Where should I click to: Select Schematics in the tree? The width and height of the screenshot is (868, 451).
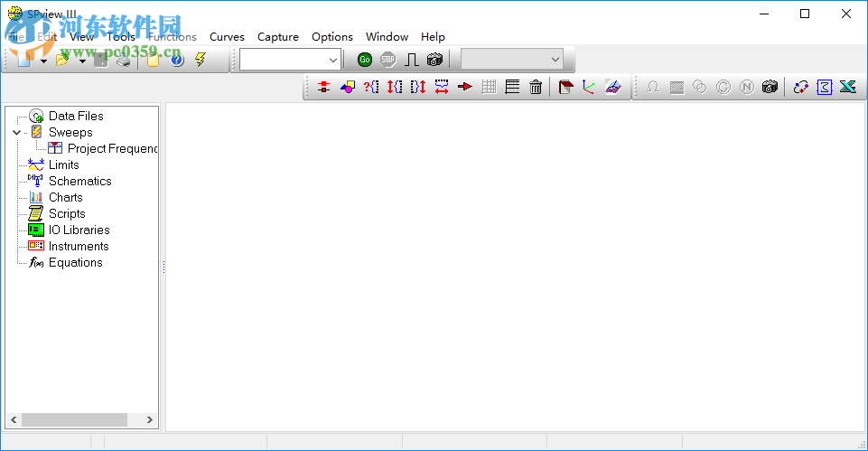click(79, 181)
